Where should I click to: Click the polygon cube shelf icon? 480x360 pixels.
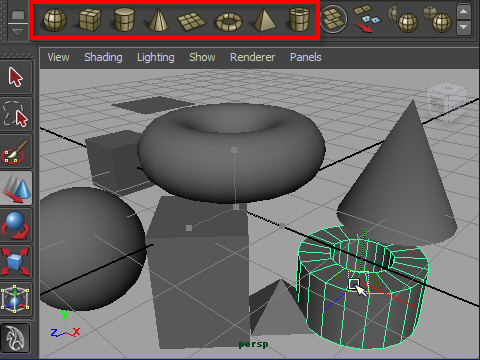(x=89, y=20)
